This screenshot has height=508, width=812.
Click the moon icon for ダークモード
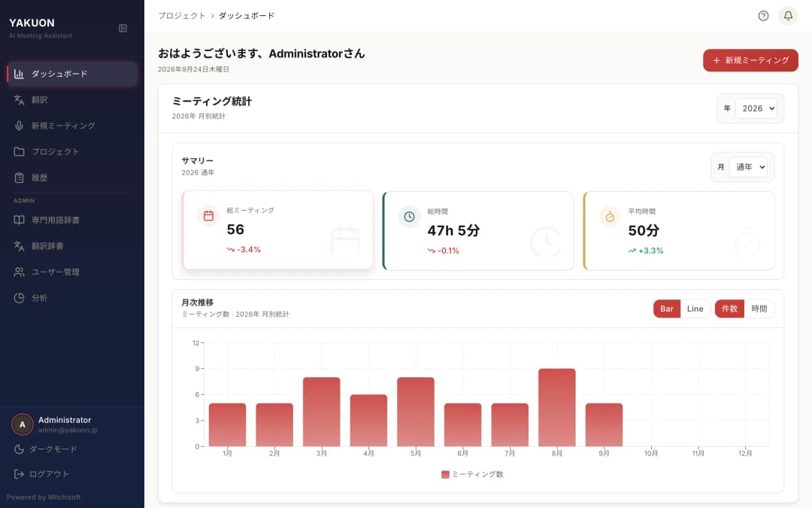pyautogui.click(x=19, y=449)
